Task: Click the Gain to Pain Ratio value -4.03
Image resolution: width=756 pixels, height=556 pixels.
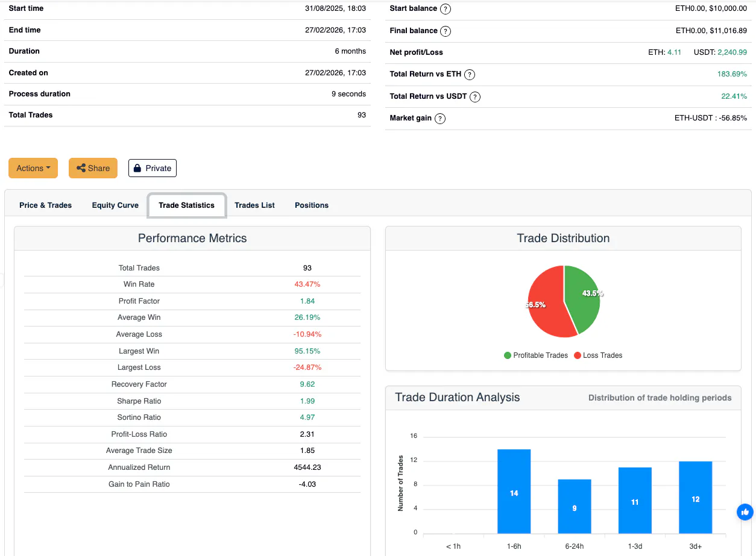Action: (x=307, y=484)
